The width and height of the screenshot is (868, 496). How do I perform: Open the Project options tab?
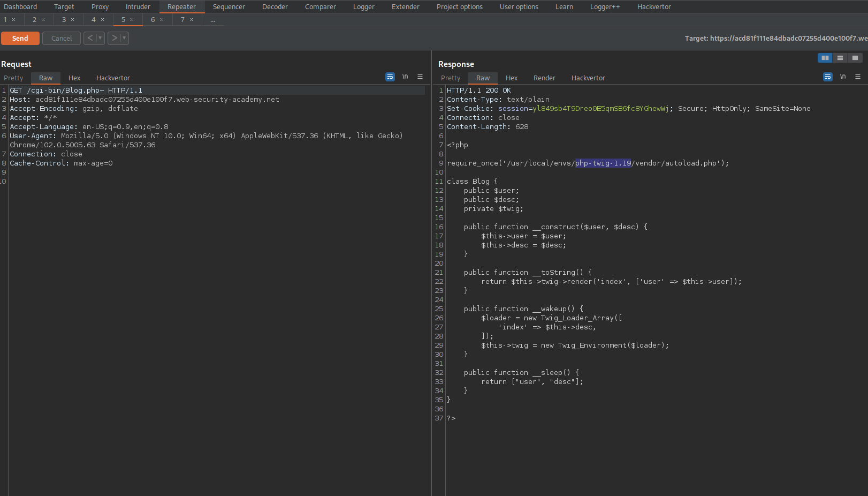click(x=460, y=7)
